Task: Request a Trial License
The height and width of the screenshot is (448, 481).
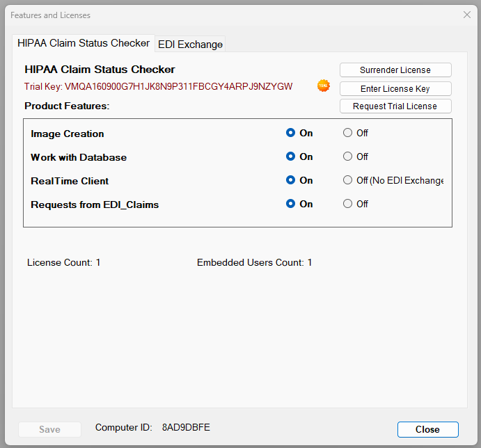Action: pos(395,106)
